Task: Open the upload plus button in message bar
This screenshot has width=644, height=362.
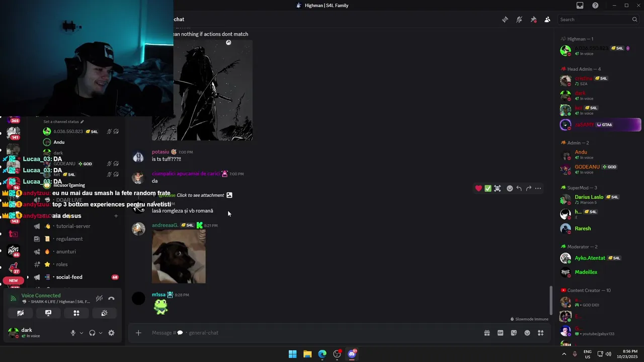Action: [138, 333]
